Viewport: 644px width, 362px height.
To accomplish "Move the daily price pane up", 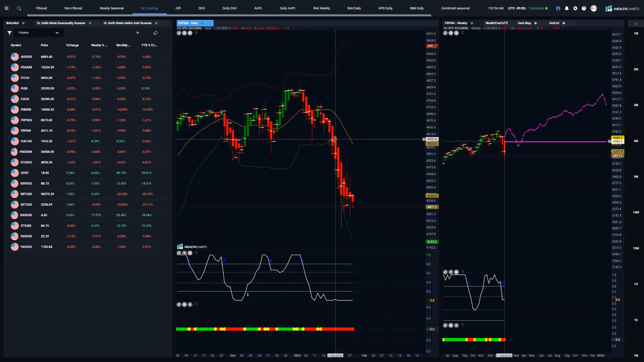I will click(x=190, y=33).
